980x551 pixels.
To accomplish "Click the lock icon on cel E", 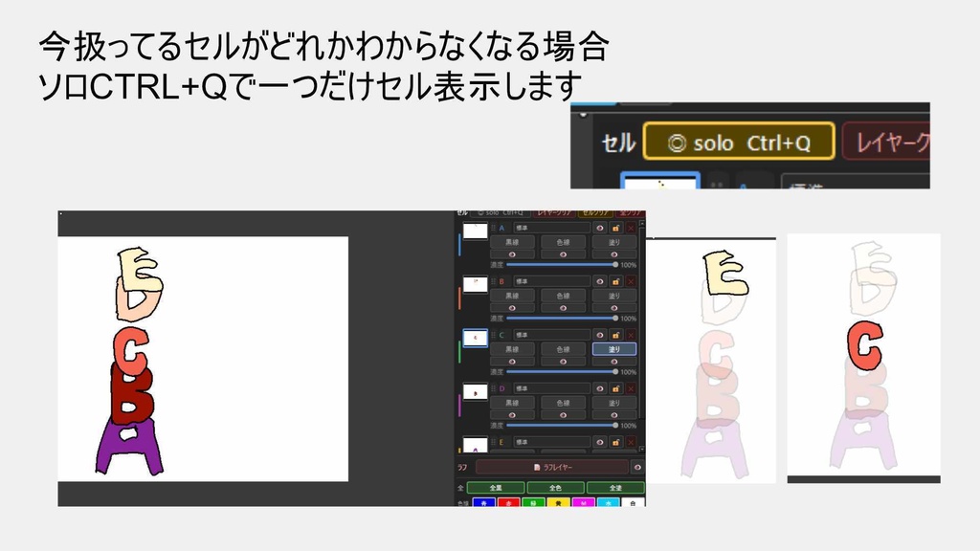I will tap(615, 441).
